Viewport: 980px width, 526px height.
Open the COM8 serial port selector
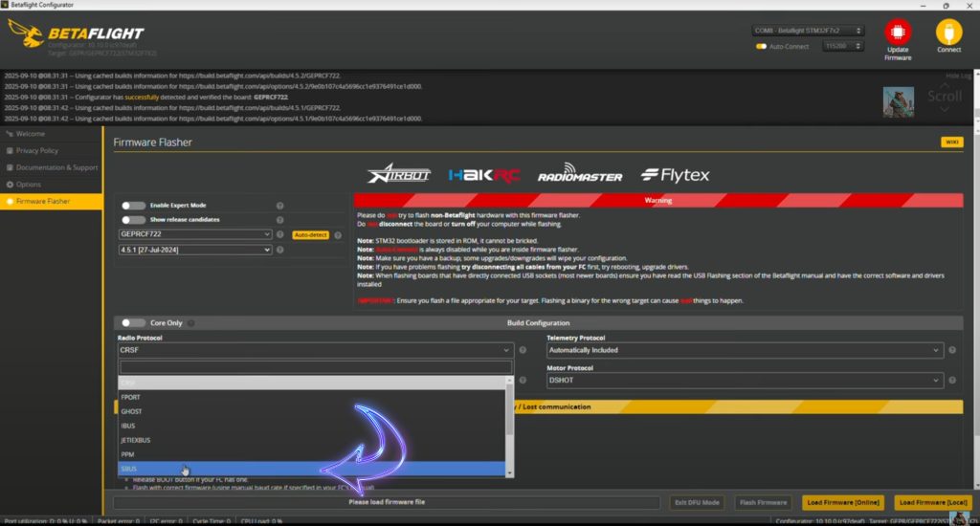[x=808, y=31]
